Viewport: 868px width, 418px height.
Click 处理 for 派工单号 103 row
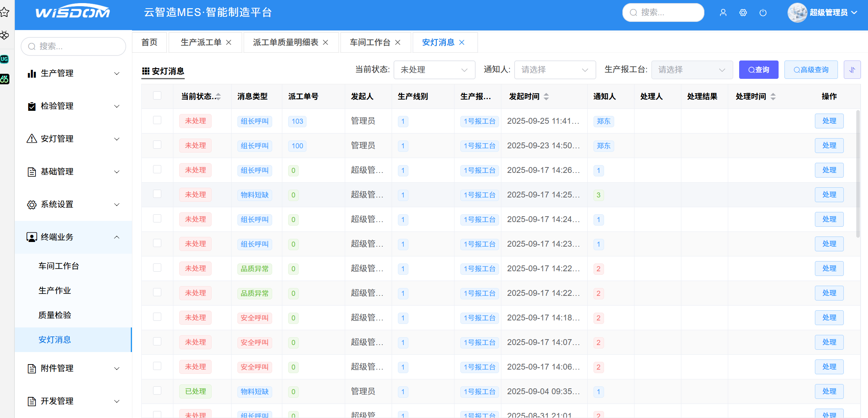[829, 121]
